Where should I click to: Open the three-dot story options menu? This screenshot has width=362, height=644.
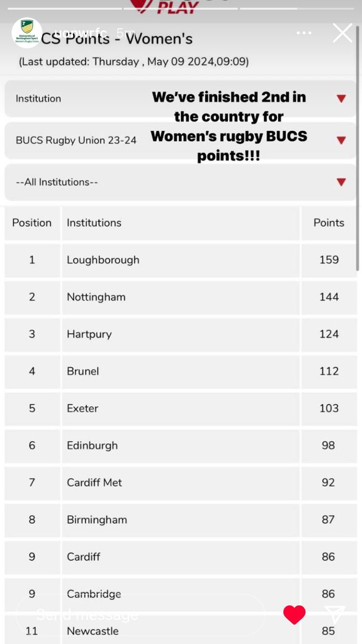[x=304, y=33]
